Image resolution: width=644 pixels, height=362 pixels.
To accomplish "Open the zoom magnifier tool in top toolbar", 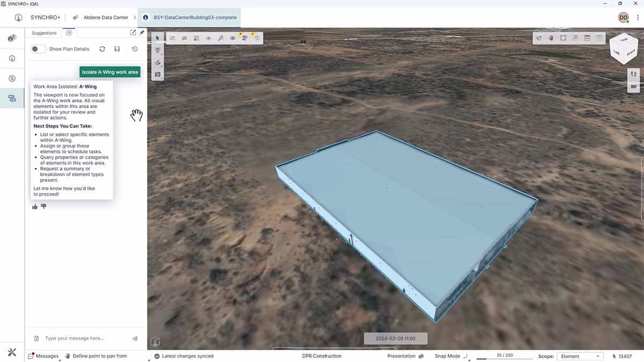I will [x=221, y=38].
